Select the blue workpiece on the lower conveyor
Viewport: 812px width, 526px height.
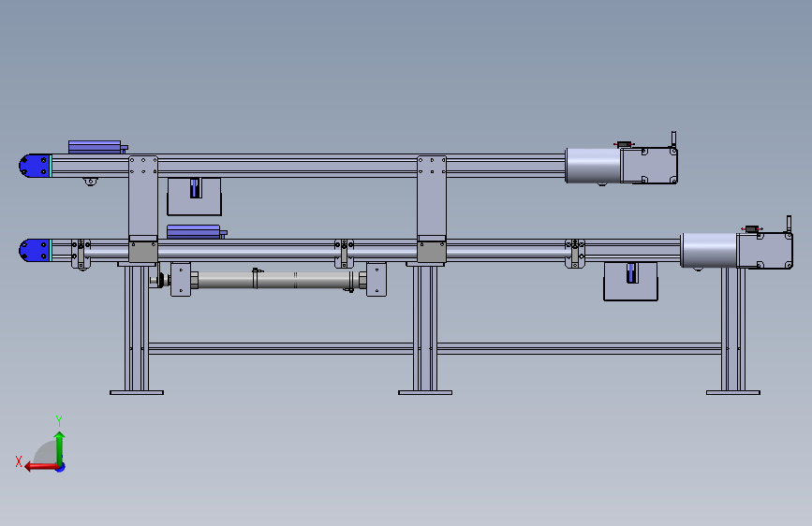(194, 231)
